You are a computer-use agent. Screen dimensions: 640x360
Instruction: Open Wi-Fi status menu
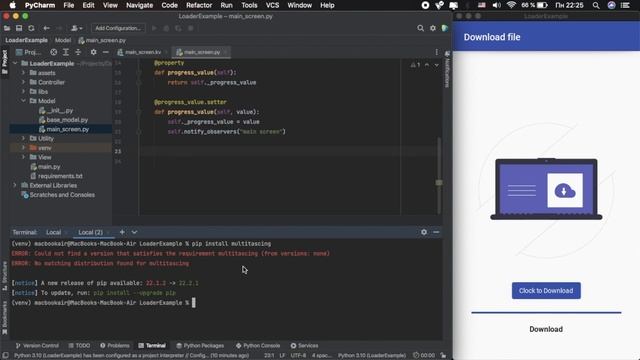[511, 5]
